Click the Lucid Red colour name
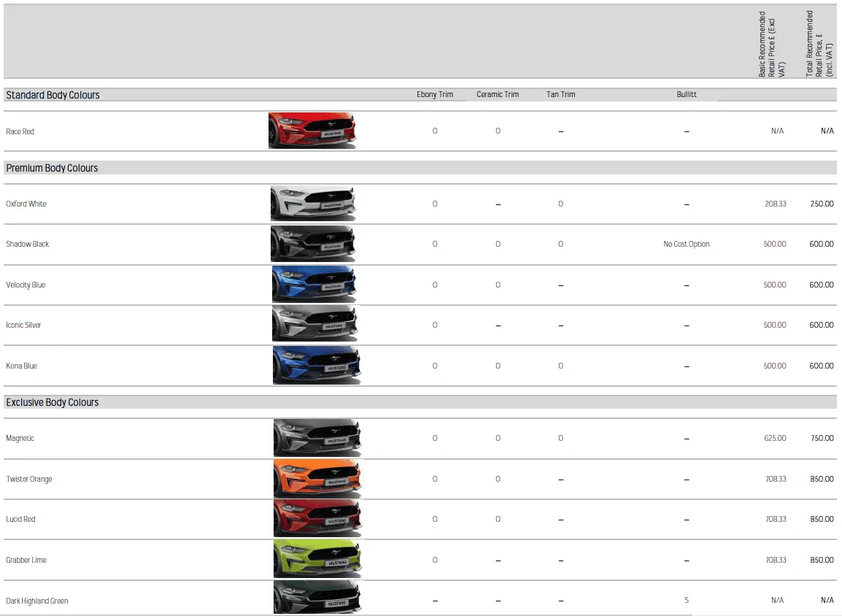Image resolution: width=842 pixels, height=616 pixels. point(20,520)
